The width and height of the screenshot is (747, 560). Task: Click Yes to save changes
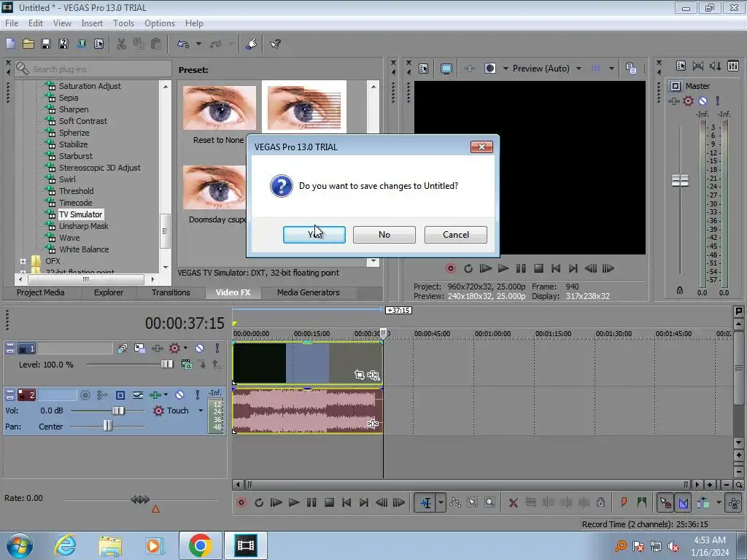(314, 234)
